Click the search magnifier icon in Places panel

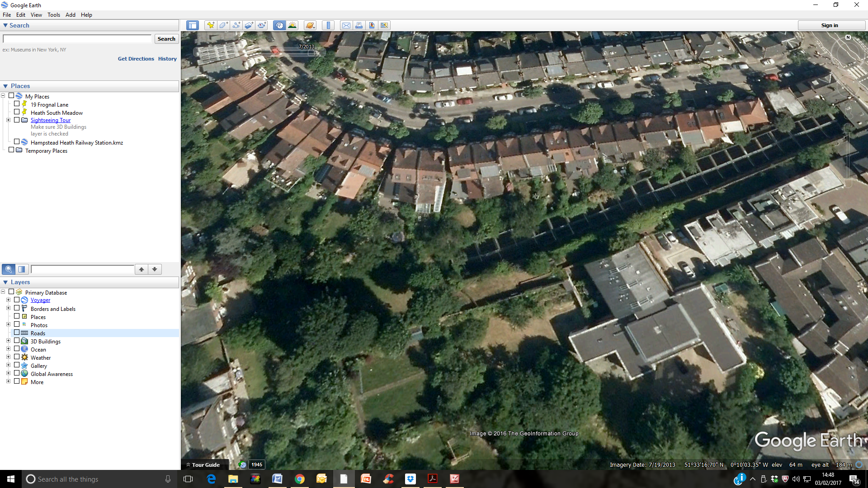pyautogui.click(x=9, y=269)
